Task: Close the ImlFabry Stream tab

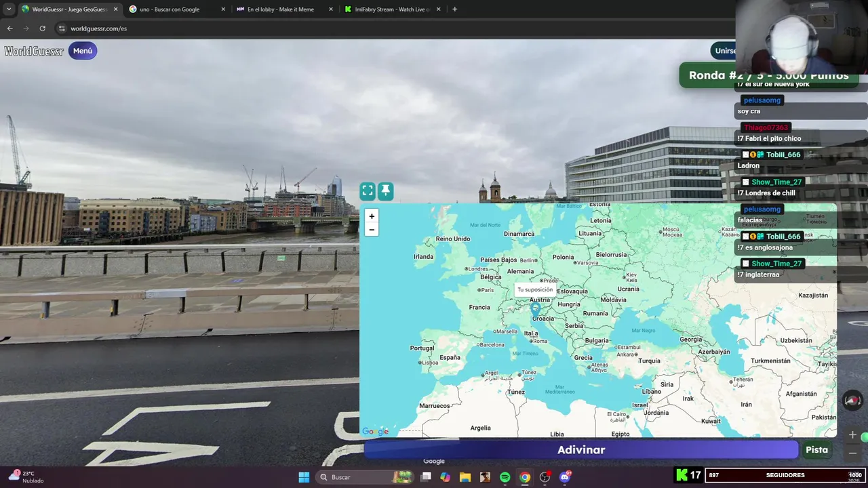Action: [439, 9]
